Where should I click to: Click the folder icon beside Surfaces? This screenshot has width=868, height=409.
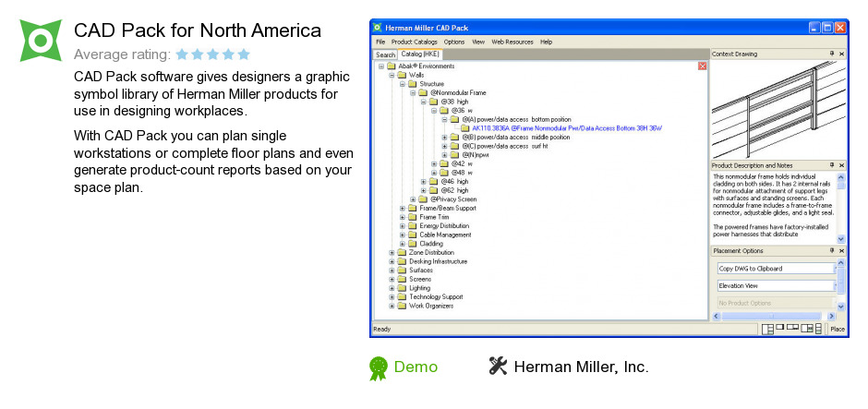402,271
